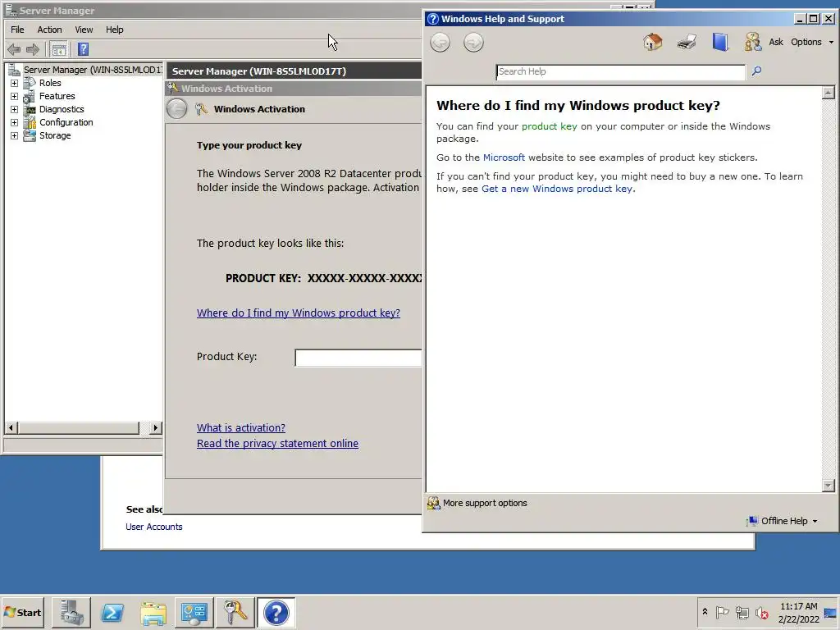Click the muted volume tray icon

tap(761, 612)
